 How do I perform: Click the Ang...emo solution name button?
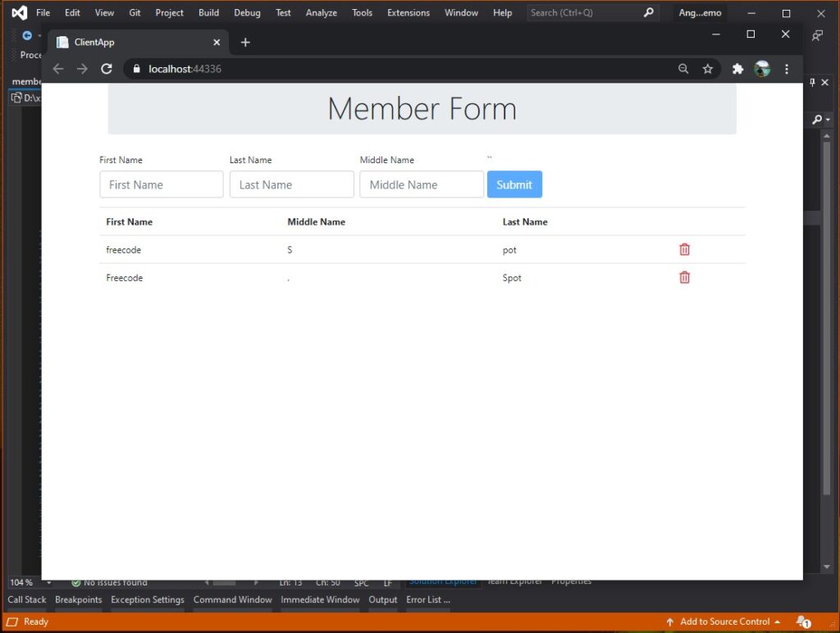coord(700,12)
